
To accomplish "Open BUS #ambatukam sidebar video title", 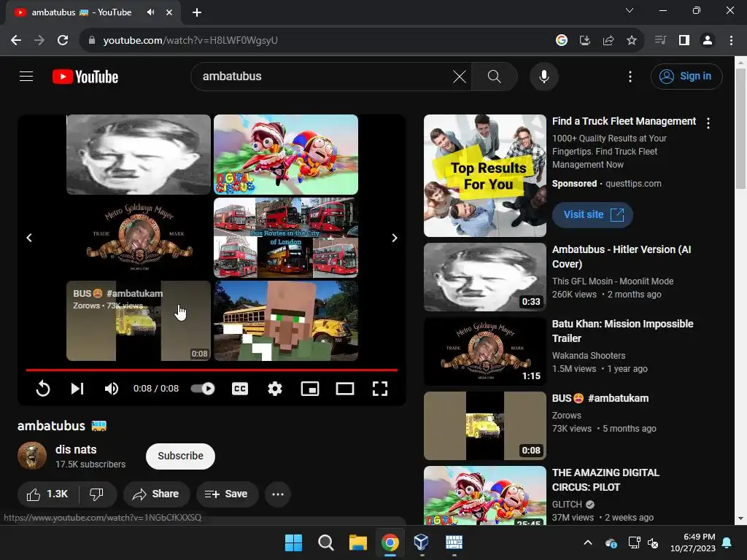I will click(x=600, y=398).
